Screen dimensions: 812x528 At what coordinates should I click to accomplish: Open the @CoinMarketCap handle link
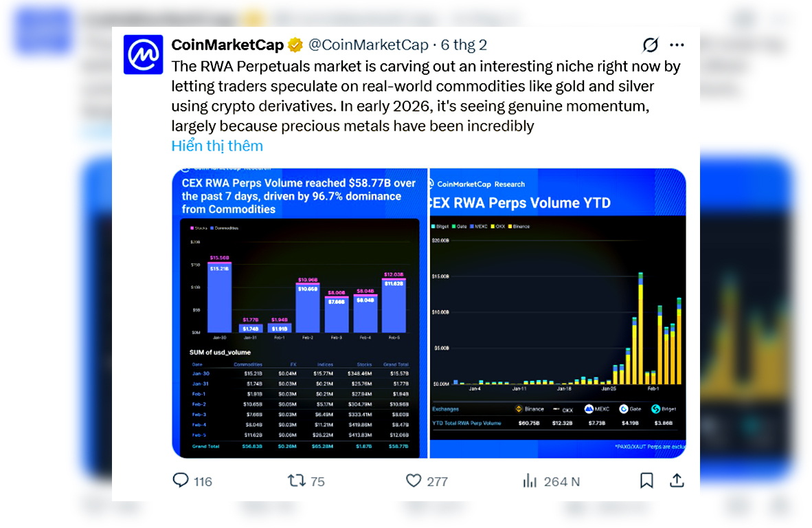pyautogui.click(x=368, y=45)
